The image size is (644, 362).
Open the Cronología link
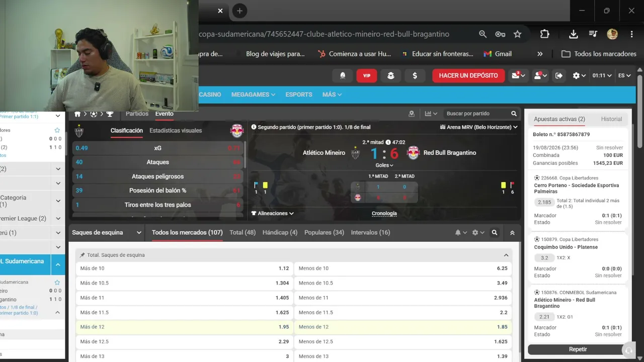tap(384, 213)
